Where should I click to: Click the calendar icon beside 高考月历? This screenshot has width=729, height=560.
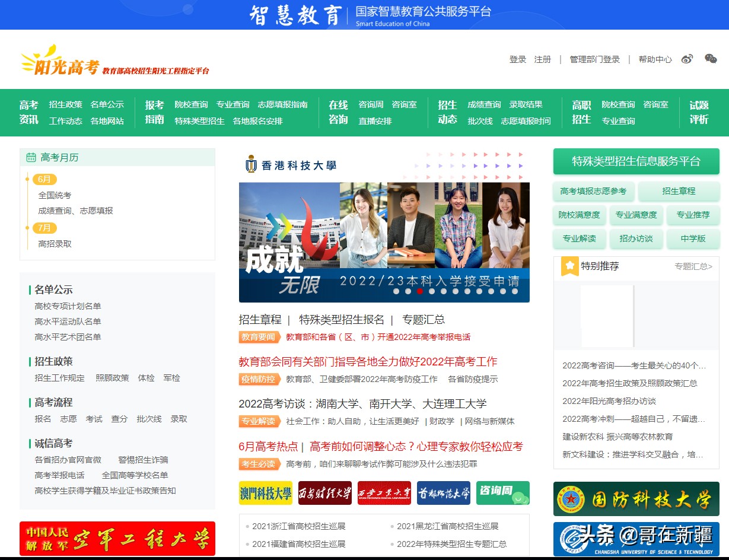(x=31, y=157)
